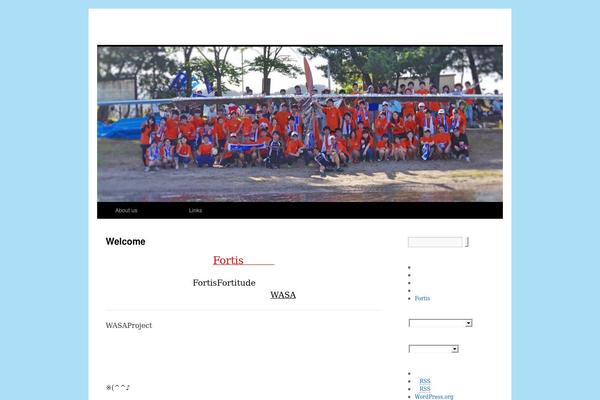Image resolution: width=600 pixels, height=400 pixels.
Task: Open the second RSS feed link
Action: pyautogui.click(x=425, y=389)
